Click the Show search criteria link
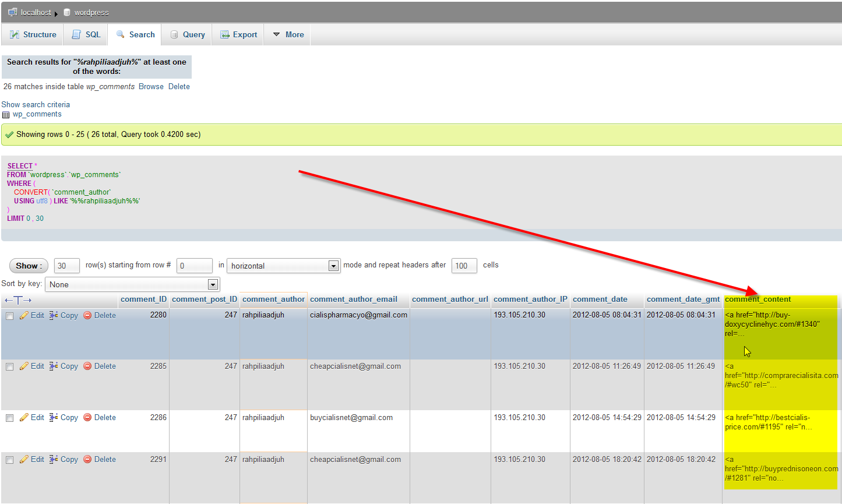This screenshot has width=842, height=504. [36, 105]
